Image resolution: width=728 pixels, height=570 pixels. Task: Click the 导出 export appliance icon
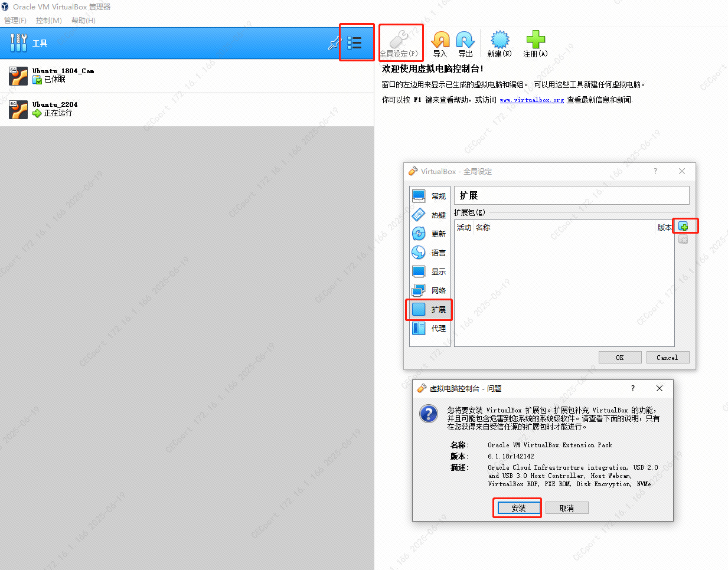[x=465, y=44]
